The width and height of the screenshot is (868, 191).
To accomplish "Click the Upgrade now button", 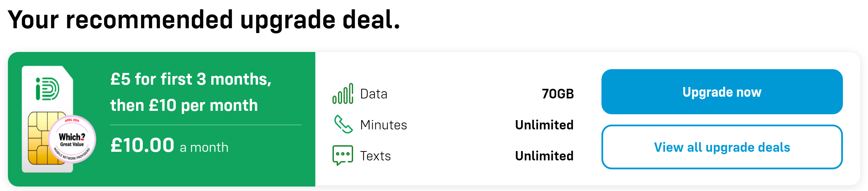I will (722, 92).
